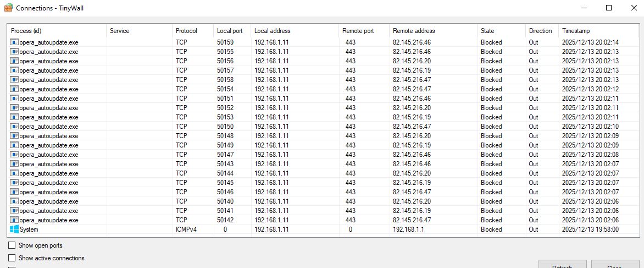Click timestamp 2025/12/13 20:02:14

(x=590, y=42)
